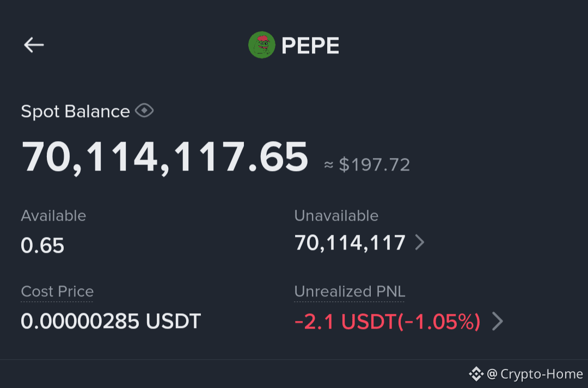This screenshot has width=588, height=388.
Task: Expand the Unavailable balance chevron
Action: pyautogui.click(x=420, y=242)
